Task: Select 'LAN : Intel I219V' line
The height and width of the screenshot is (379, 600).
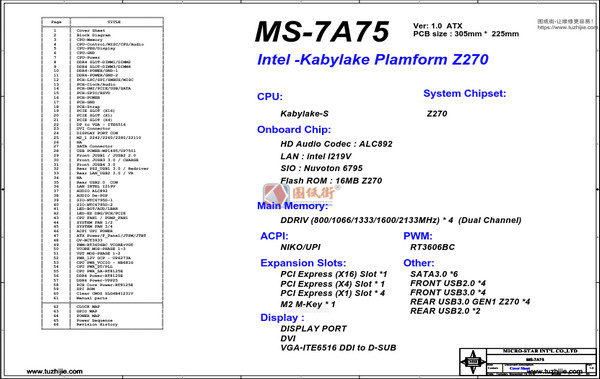Action: point(316,156)
